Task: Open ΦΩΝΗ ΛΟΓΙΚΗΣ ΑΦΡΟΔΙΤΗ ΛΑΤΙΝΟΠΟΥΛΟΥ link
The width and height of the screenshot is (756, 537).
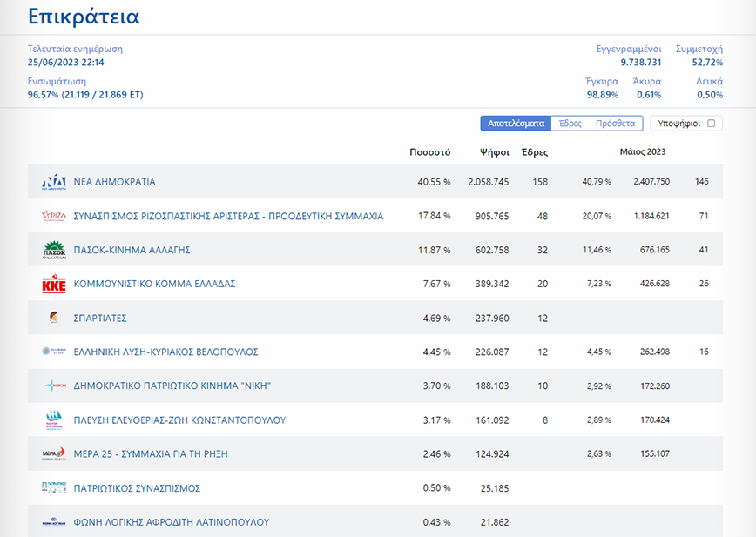Action: pos(171,522)
